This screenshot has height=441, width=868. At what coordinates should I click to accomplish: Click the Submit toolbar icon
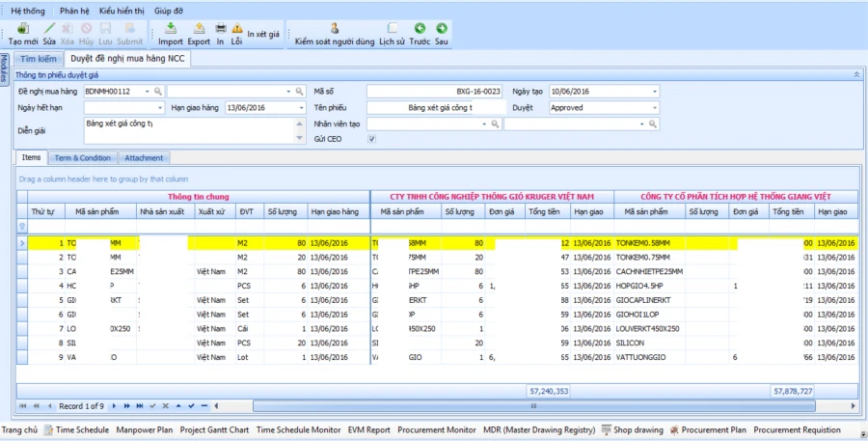(130, 28)
